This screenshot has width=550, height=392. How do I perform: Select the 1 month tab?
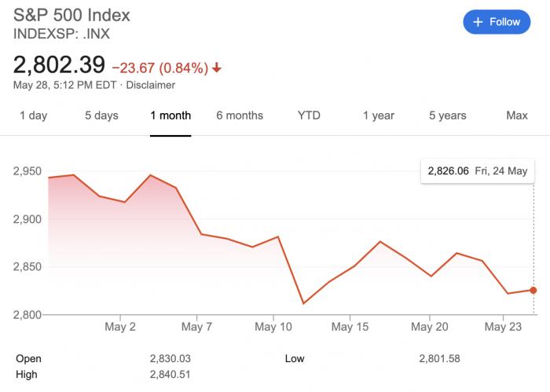(170, 115)
